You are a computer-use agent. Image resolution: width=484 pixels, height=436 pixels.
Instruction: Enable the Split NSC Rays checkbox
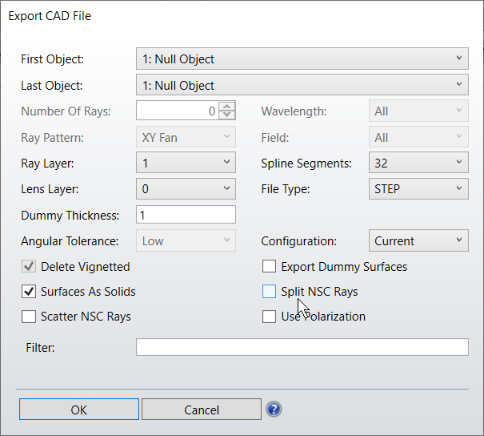coord(269,291)
